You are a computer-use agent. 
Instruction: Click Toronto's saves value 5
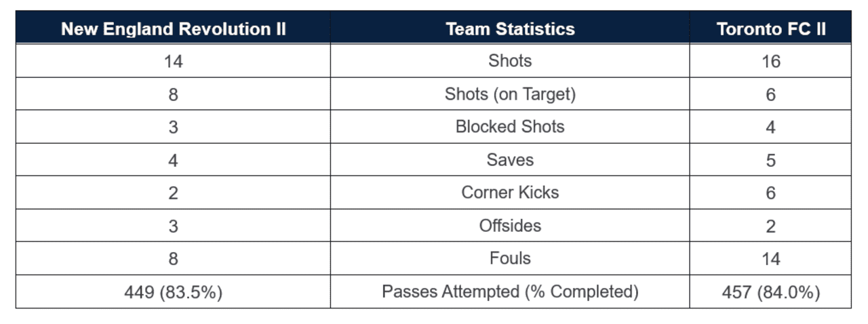tap(770, 161)
